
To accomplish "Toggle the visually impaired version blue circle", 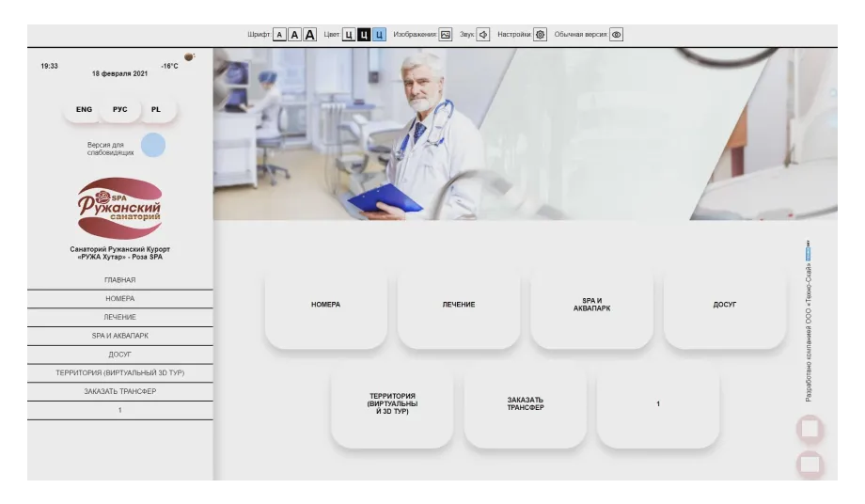I will pos(153,145).
